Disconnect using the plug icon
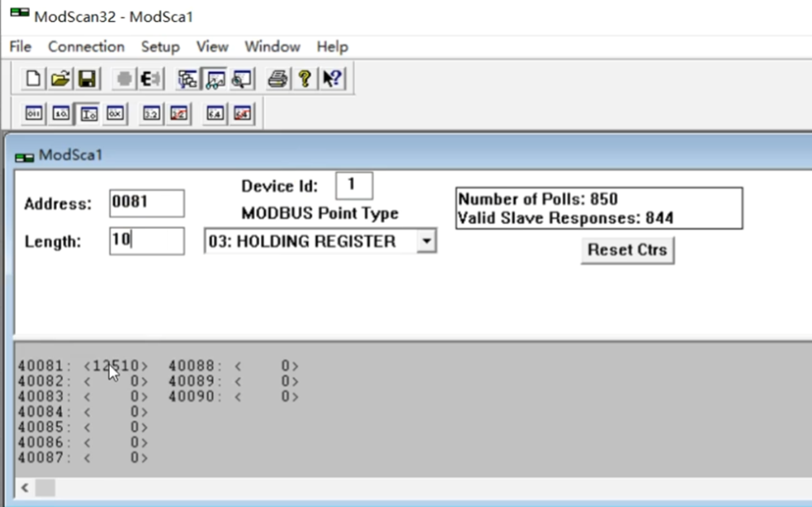Image resolution: width=812 pixels, height=507 pixels. [151, 79]
